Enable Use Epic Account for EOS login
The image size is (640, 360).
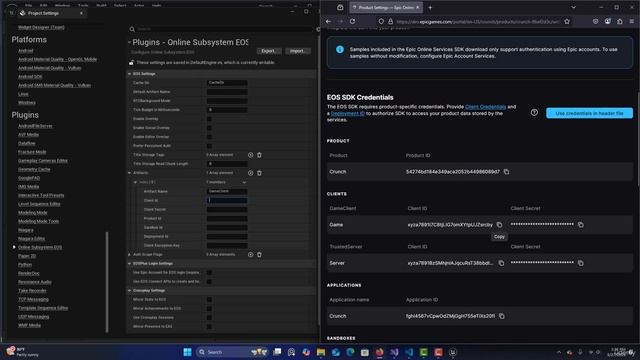(209, 273)
